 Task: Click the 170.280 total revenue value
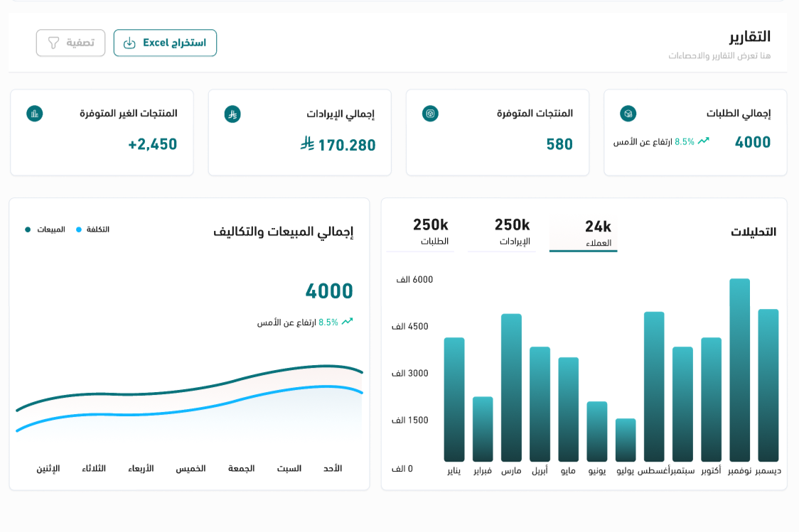click(346, 145)
